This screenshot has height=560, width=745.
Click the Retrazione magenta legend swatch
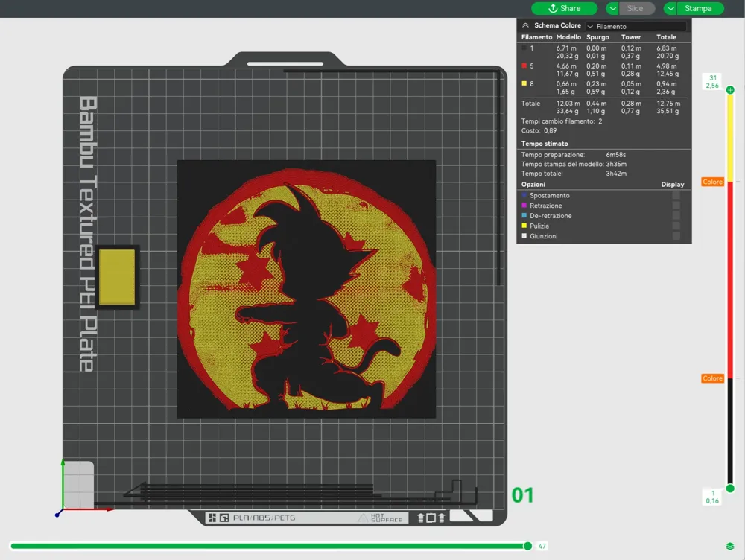(524, 206)
